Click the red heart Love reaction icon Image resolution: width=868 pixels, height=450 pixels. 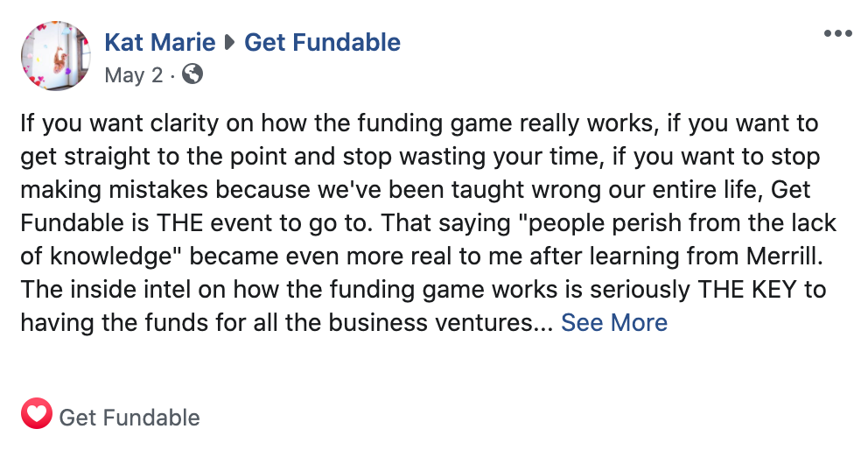[37, 413]
